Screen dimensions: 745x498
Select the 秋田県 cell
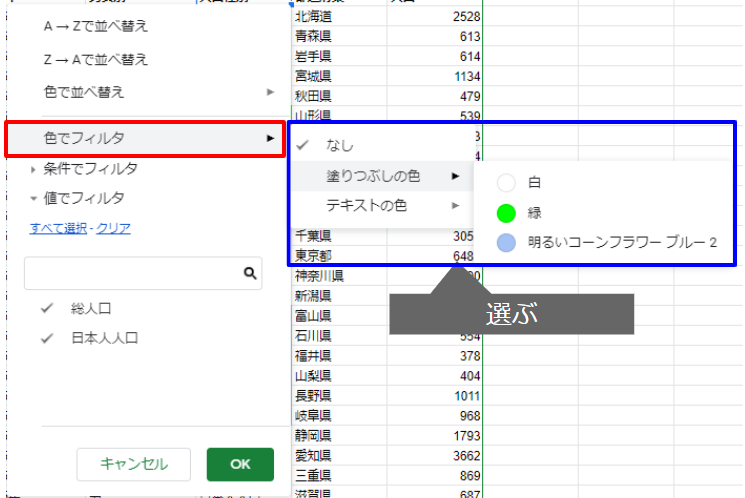[339, 96]
